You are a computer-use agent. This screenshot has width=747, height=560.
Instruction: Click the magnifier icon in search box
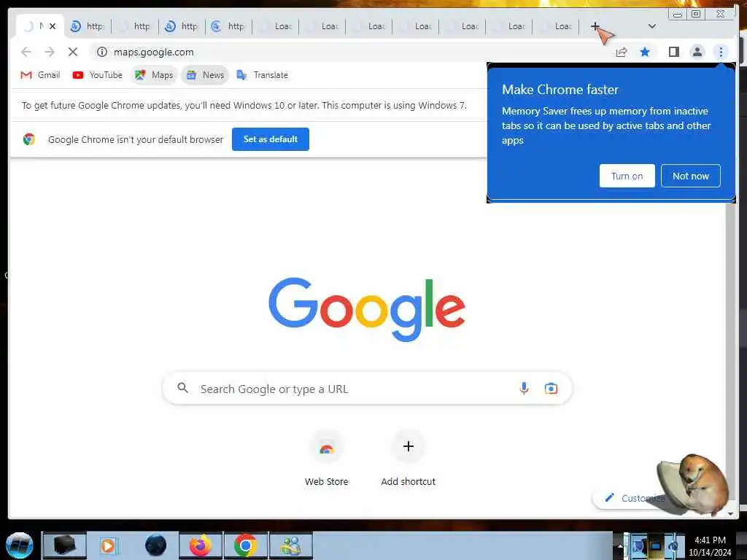pyautogui.click(x=183, y=388)
